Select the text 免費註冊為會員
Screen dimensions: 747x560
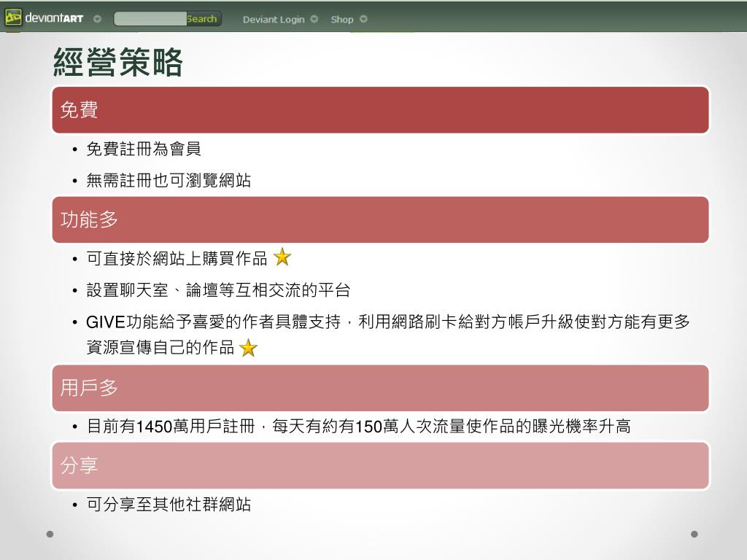click(144, 149)
